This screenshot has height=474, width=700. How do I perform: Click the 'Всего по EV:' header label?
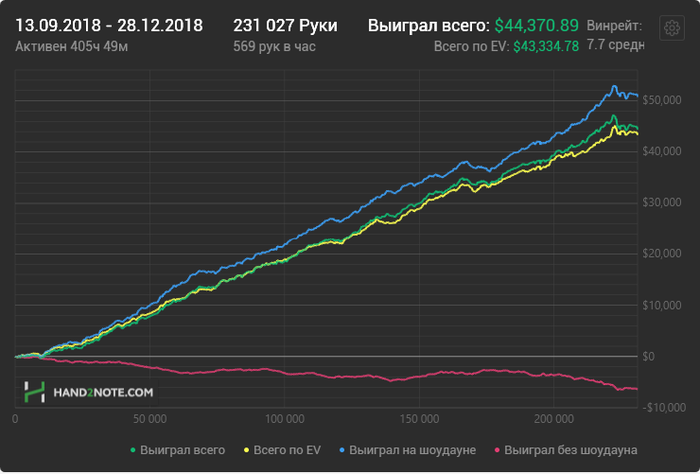click(471, 46)
